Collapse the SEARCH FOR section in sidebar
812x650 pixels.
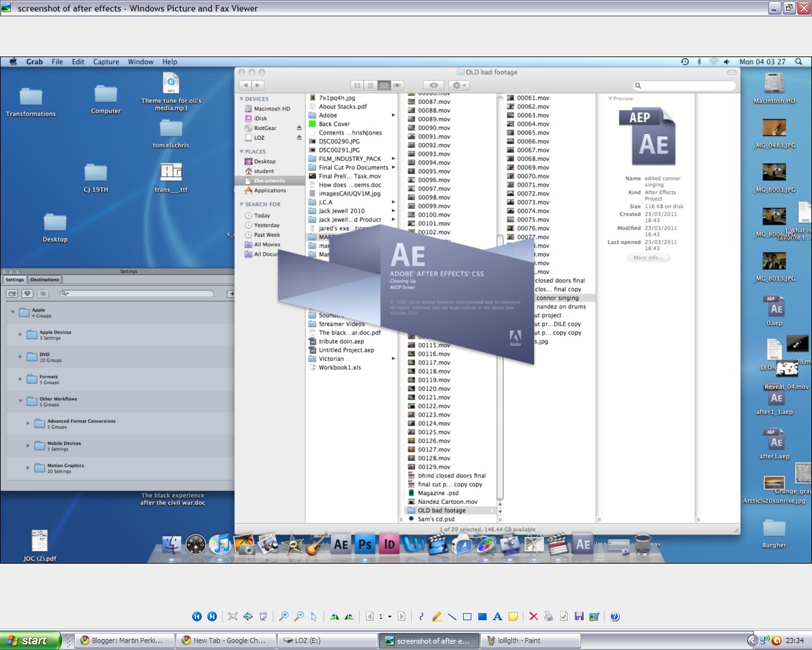[242, 204]
